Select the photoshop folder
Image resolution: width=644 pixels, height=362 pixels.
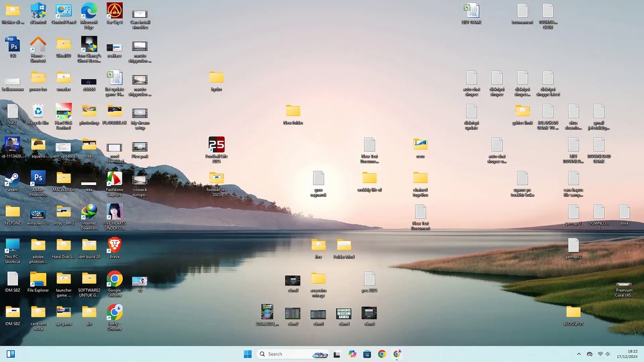89,114
